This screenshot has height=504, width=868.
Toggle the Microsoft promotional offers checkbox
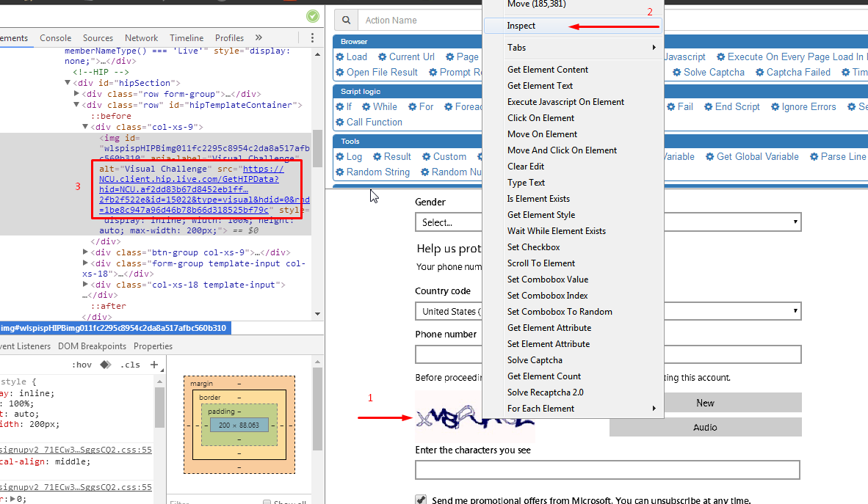point(421,500)
